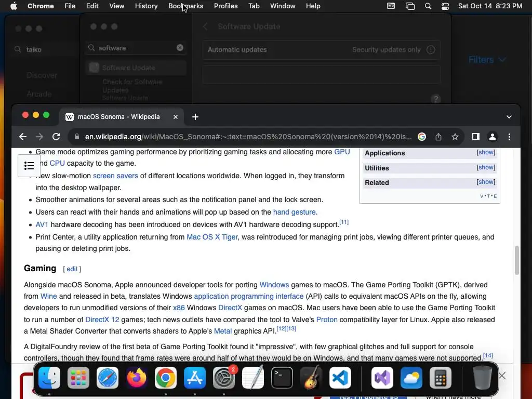This screenshot has height=399, width=532.
Task: Follow the screen savers link
Action: point(115,176)
